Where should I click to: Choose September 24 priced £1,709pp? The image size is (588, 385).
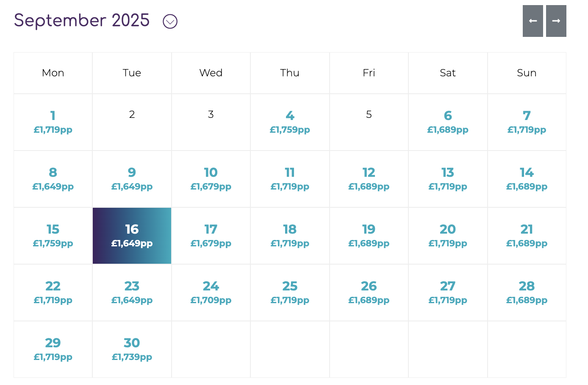(x=211, y=293)
